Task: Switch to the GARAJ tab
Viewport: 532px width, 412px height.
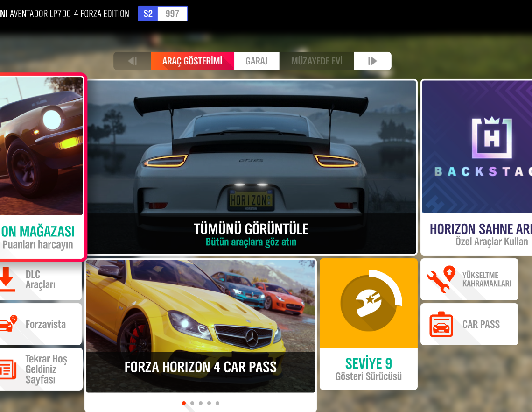Action: [x=257, y=61]
